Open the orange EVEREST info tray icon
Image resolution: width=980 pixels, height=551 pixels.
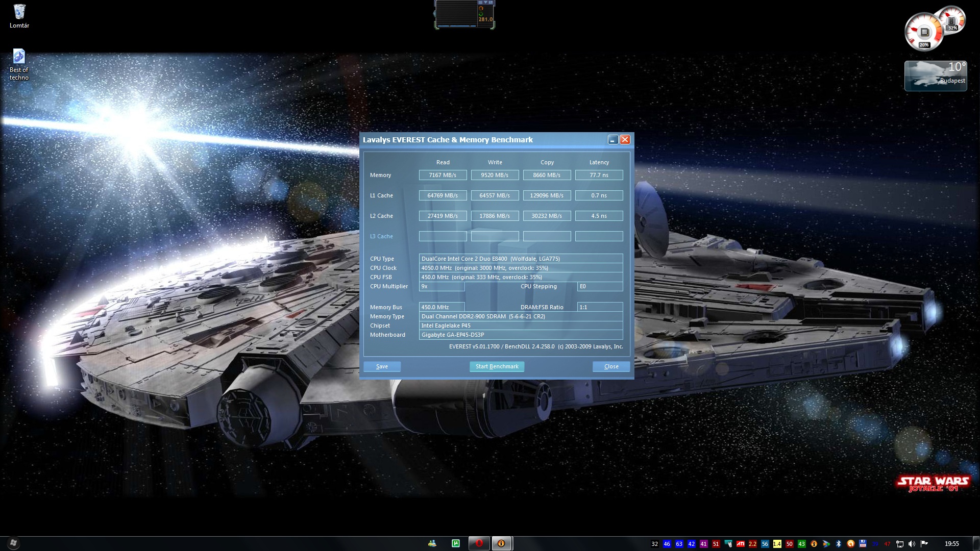tap(814, 544)
